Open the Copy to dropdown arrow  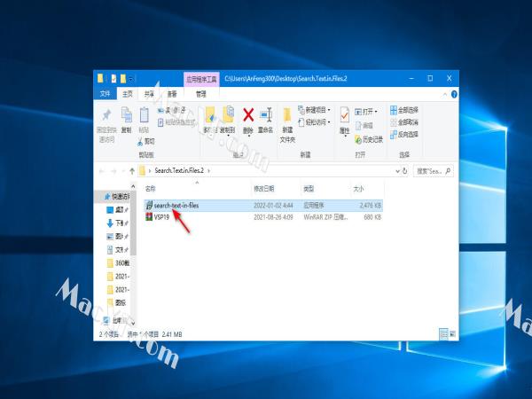tap(228, 136)
